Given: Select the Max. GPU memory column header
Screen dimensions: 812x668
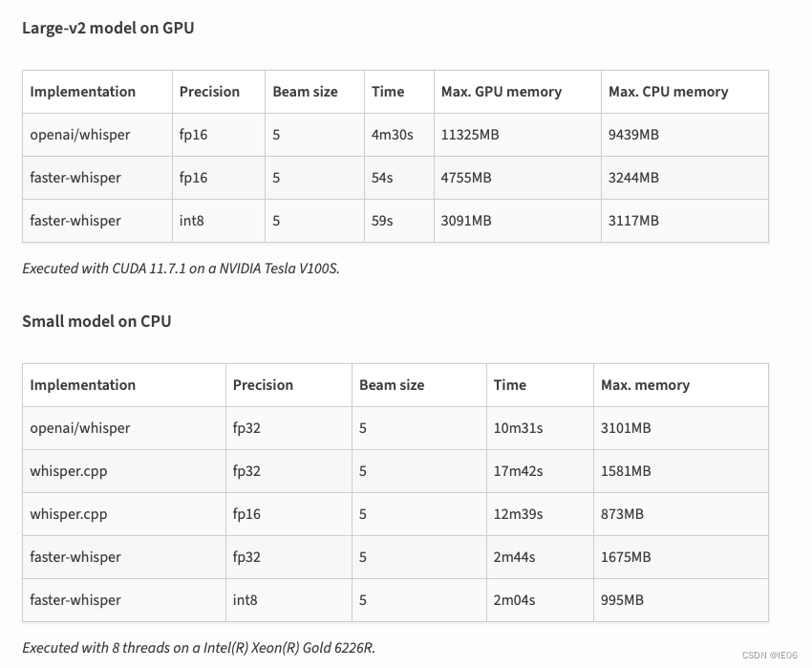Looking at the screenshot, I should coord(517,92).
